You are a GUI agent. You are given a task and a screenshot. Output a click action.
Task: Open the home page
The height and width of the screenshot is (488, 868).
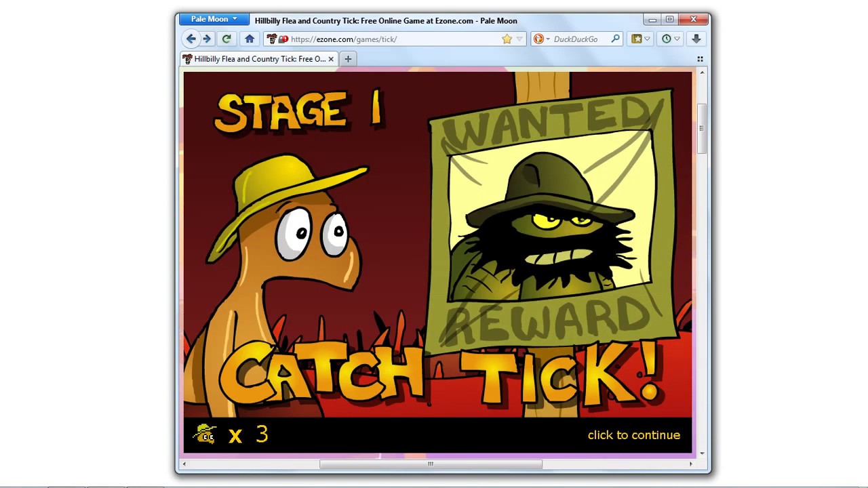250,39
